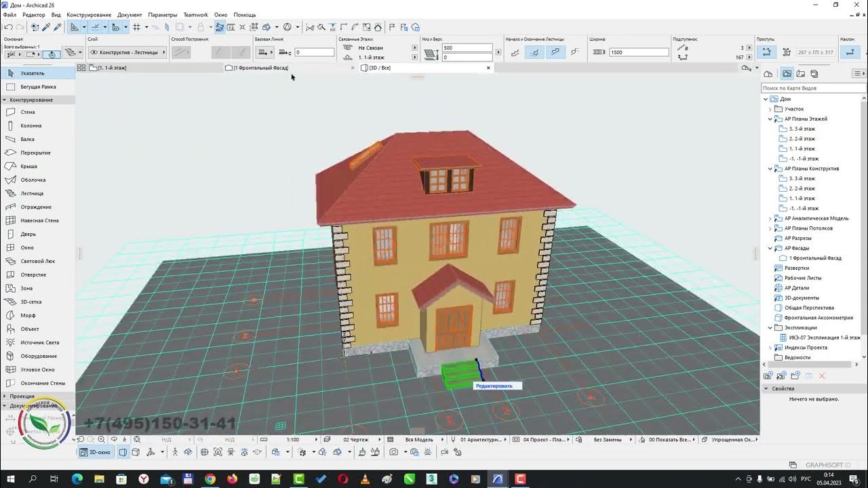868x488 pixels.
Task: Click the Ширина 1500 width field
Action: coord(639,52)
